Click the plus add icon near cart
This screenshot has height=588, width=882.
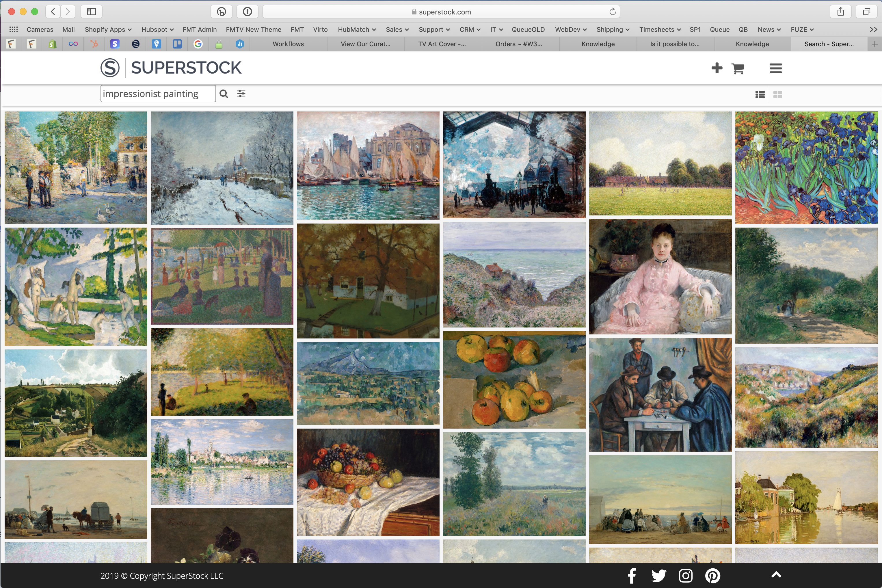point(717,68)
